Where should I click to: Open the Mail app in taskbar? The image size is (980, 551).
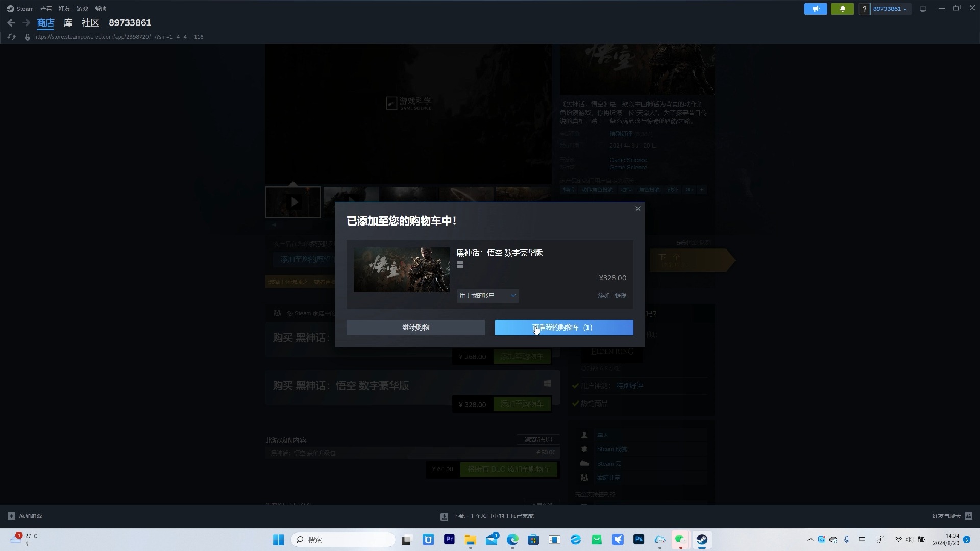click(492, 540)
